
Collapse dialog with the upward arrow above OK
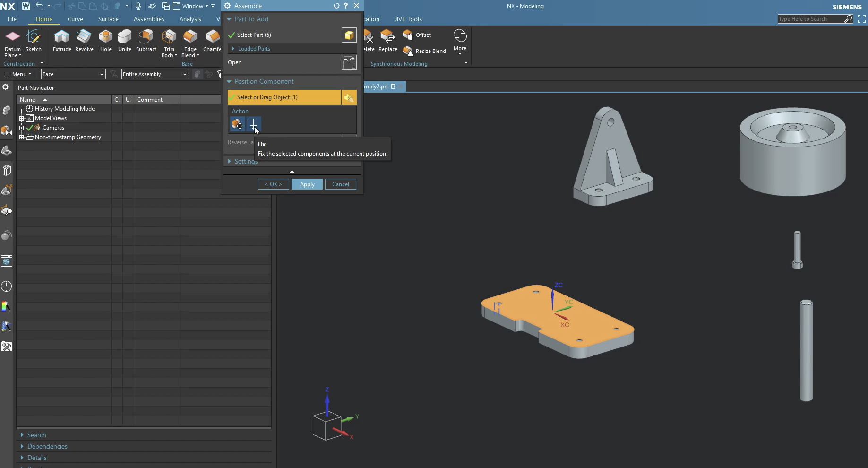(292, 171)
